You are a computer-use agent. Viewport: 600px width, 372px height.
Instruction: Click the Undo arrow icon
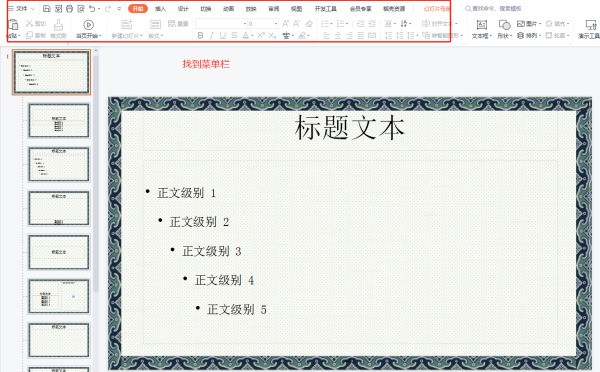[x=92, y=8]
